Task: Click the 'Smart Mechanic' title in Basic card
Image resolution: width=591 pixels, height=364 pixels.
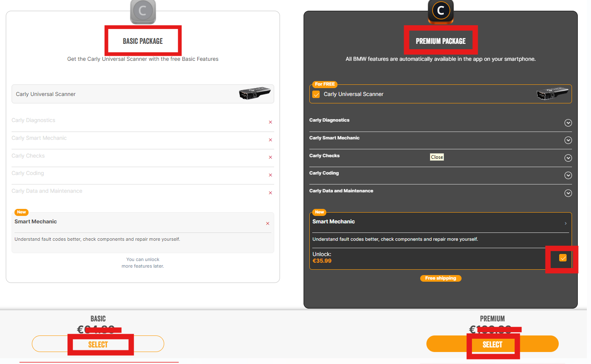Action: [x=36, y=222]
